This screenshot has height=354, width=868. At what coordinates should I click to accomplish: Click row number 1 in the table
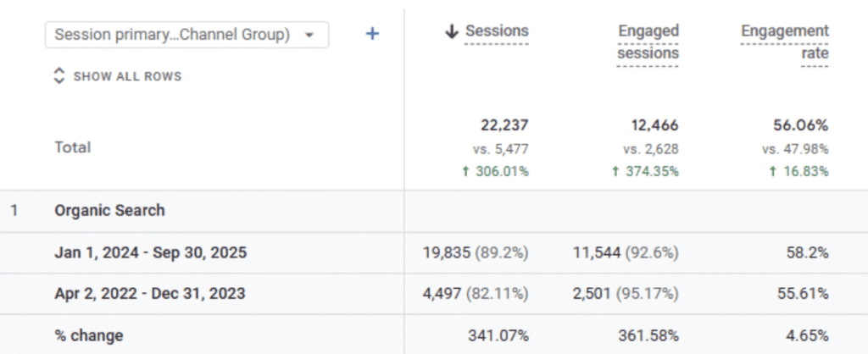(x=14, y=211)
